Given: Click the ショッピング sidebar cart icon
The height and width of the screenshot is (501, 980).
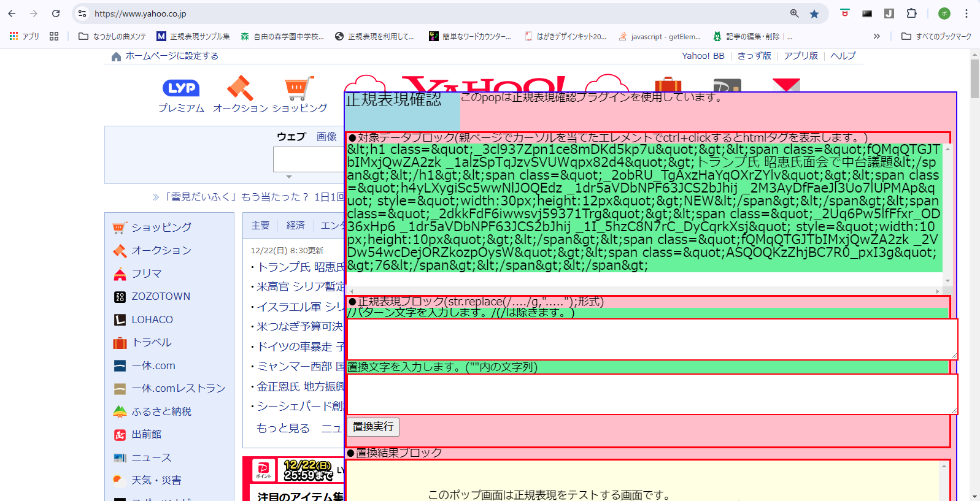Looking at the screenshot, I should [120, 228].
